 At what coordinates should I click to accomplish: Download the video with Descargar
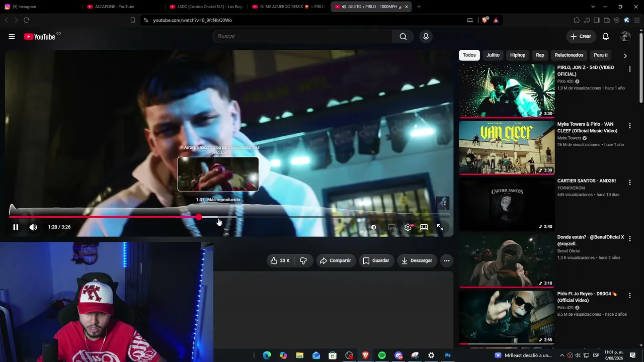pos(417,260)
